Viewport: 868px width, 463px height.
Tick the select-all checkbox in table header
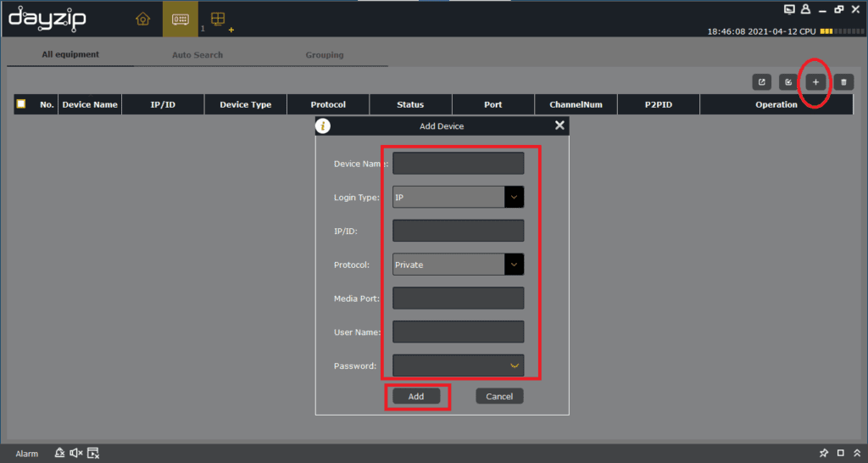click(x=21, y=104)
